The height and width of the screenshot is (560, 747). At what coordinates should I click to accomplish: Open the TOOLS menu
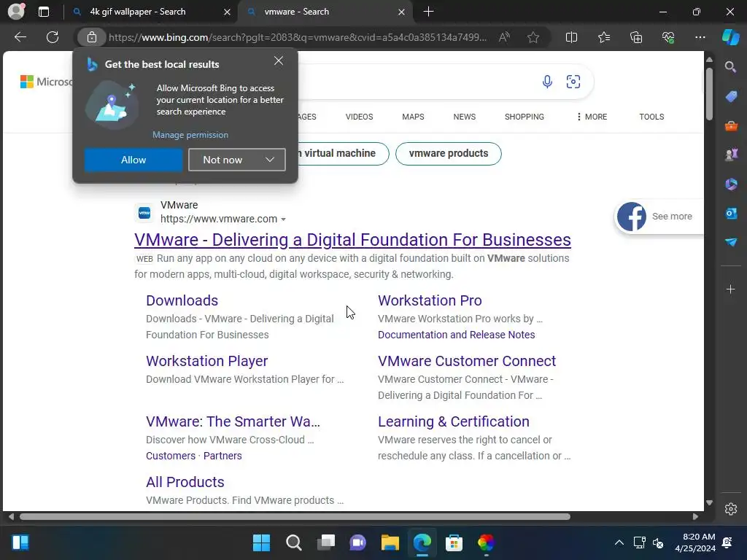[x=651, y=117]
